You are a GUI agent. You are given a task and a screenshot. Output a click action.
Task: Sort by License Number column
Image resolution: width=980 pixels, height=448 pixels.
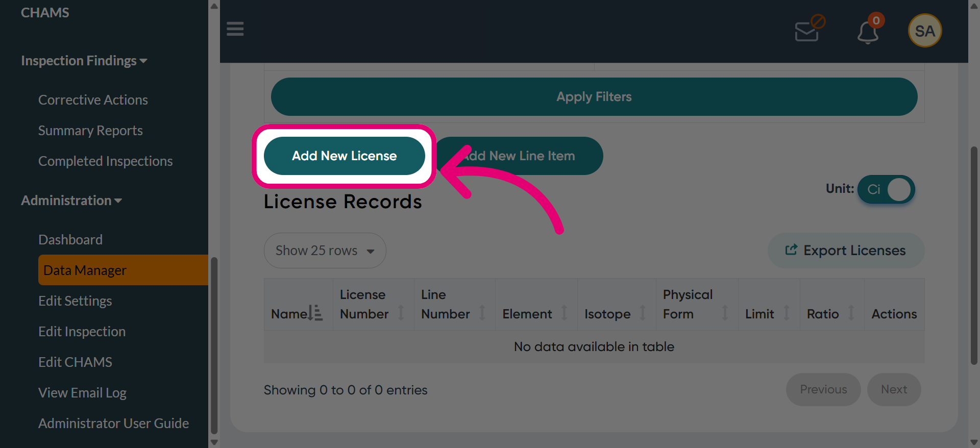(373, 304)
